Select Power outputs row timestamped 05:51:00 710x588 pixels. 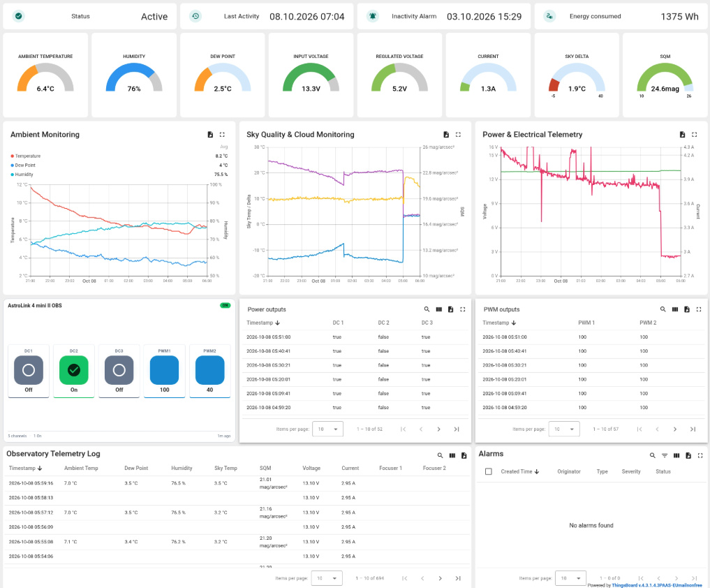[355, 337]
